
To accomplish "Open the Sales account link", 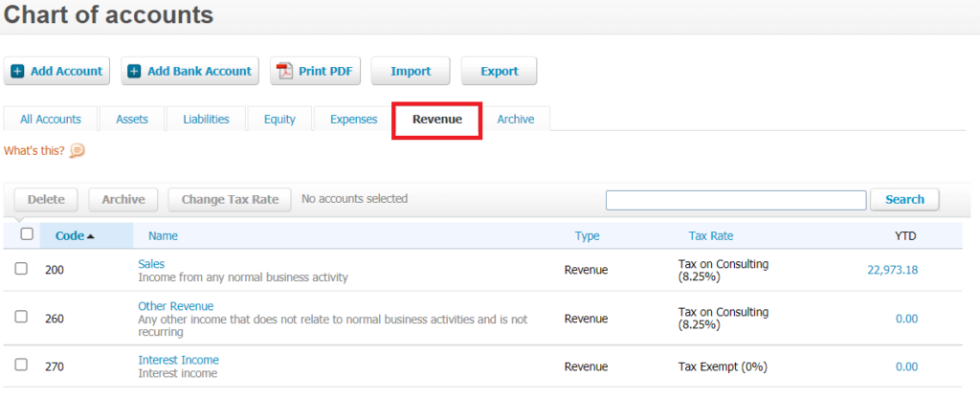I will click(151, 263).
